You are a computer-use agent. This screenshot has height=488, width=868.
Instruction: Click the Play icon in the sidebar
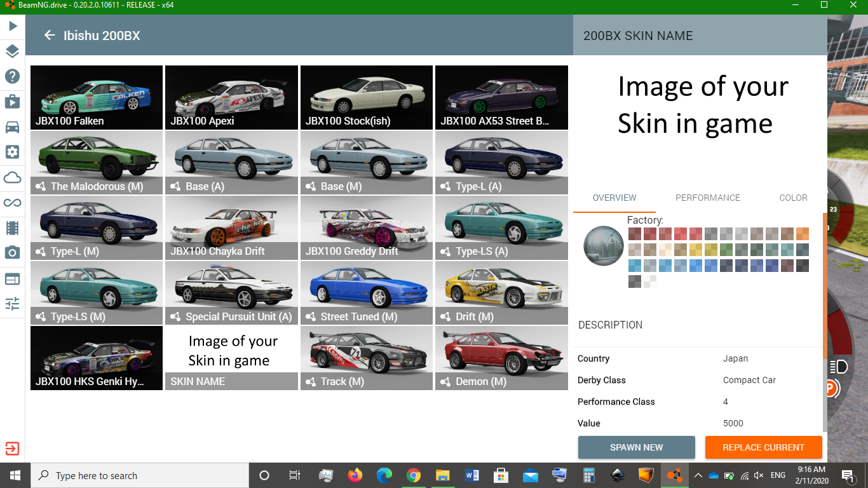point(13,26)
